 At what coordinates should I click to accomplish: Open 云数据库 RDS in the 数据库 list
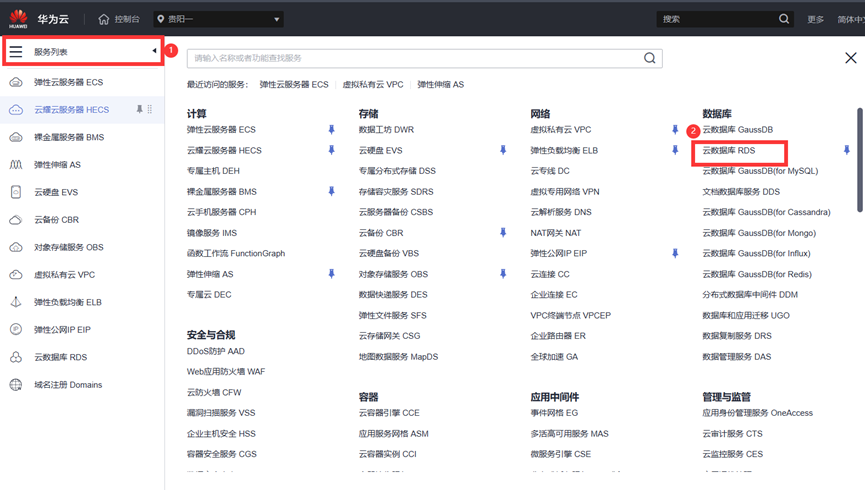tap(729, 150)
